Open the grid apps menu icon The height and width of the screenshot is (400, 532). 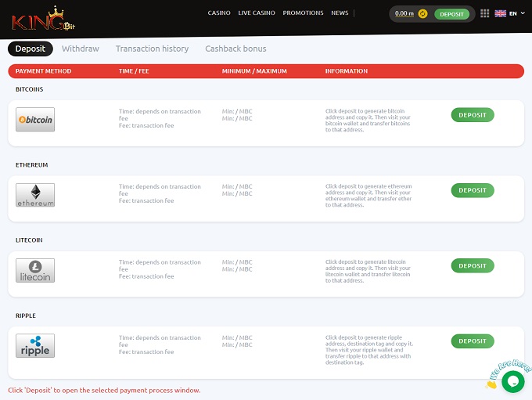(x=484, y=13)
